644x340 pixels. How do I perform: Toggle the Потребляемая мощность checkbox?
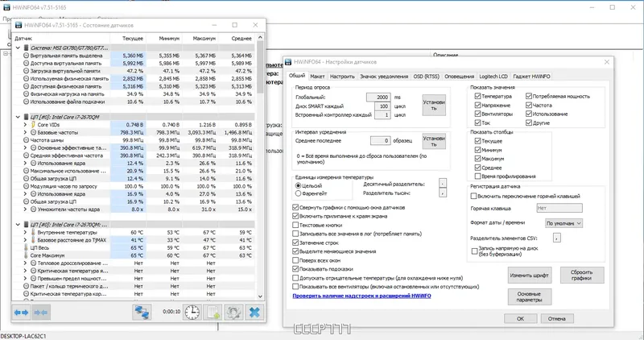click(x=529, y=96)
